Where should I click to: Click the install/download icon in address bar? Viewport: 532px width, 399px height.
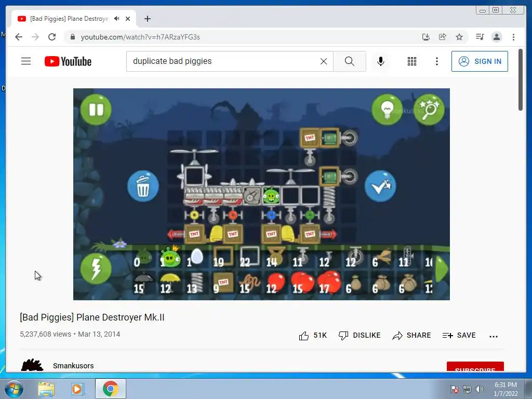[x=426, y=37]
